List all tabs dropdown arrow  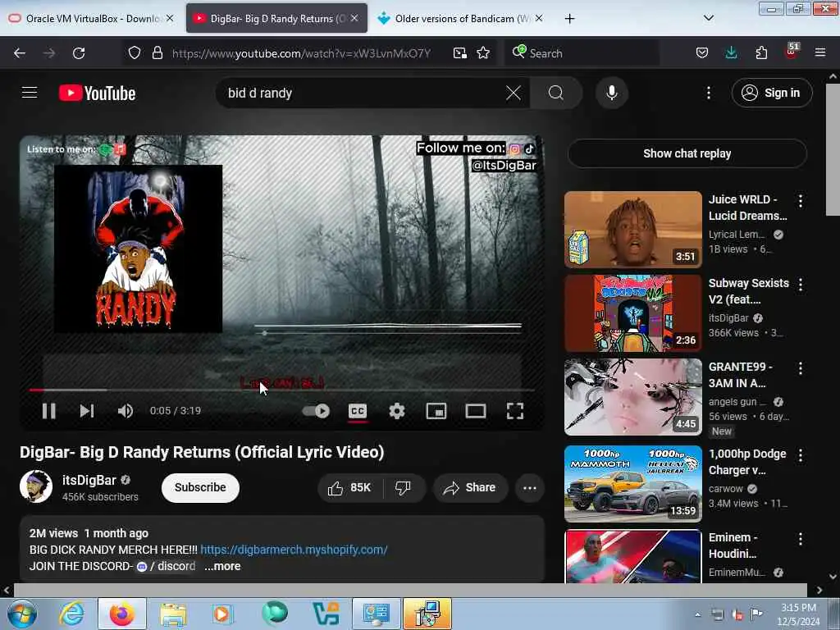click(x=708, y=18)
